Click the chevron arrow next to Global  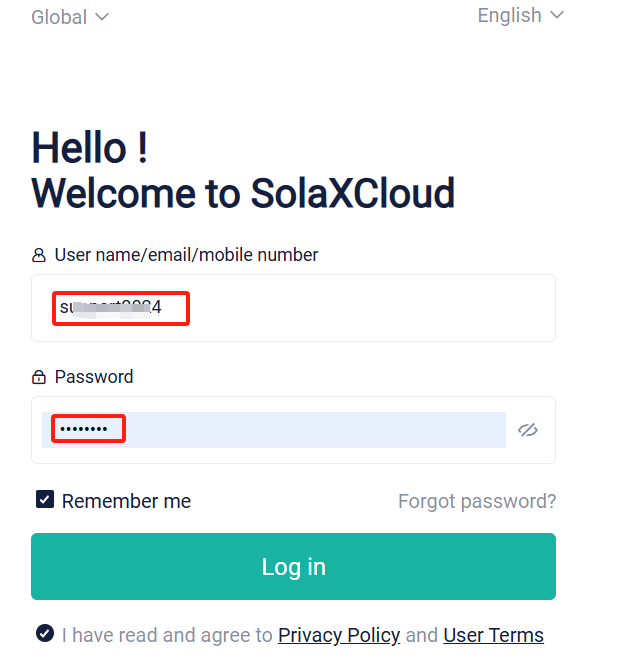pos(102,17)
